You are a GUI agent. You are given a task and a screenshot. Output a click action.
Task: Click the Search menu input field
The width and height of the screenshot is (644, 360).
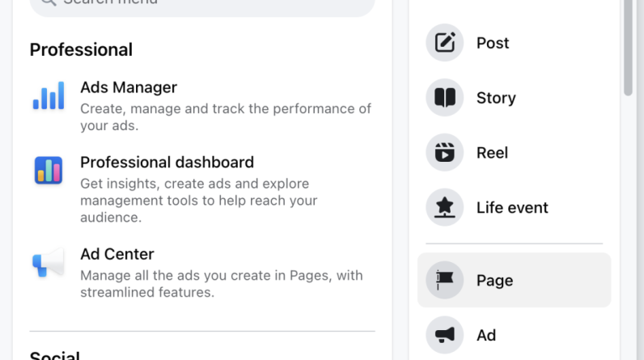coord(202,4)
